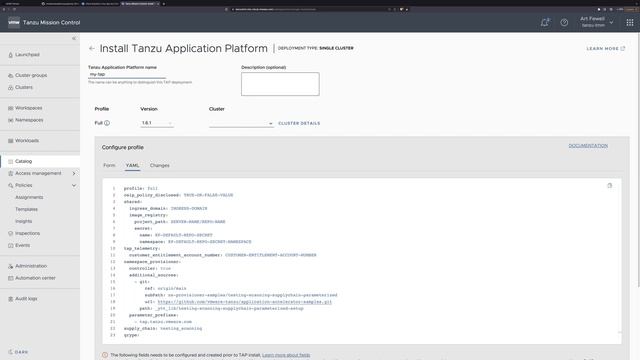Open the Cluster selection dropdown

pos(241,123)
